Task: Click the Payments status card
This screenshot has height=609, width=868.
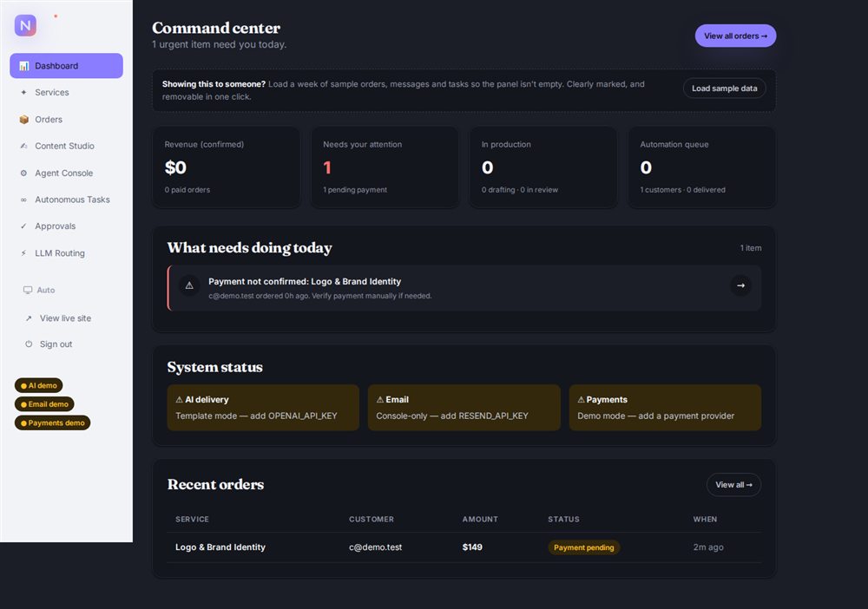Action: coord(665,408)
